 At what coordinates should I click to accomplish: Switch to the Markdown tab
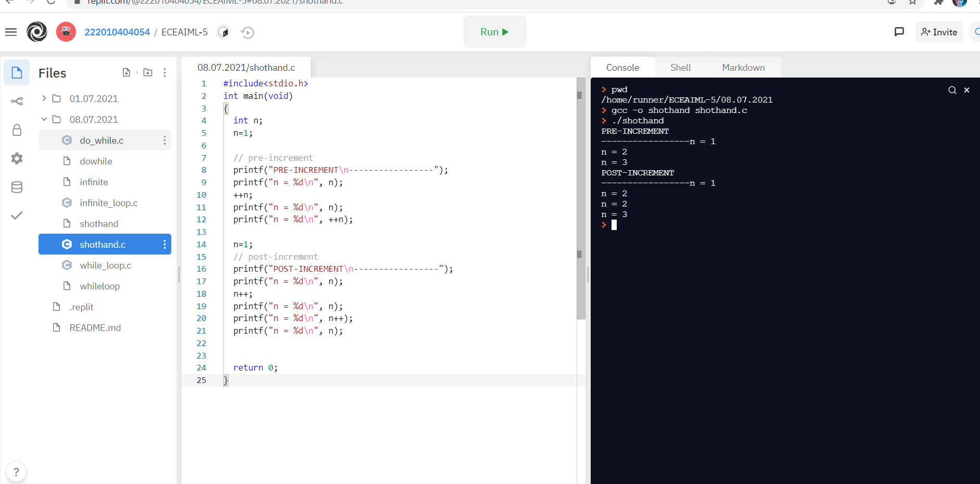743,67
